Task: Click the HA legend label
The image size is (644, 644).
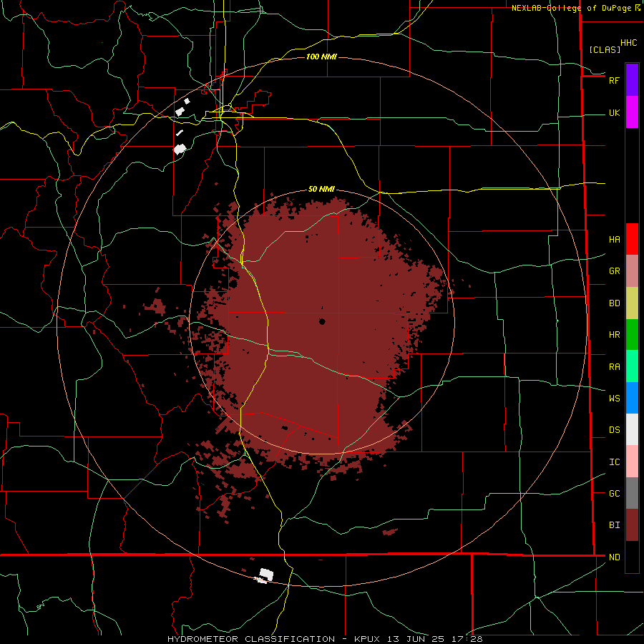Action: [614, 239]
